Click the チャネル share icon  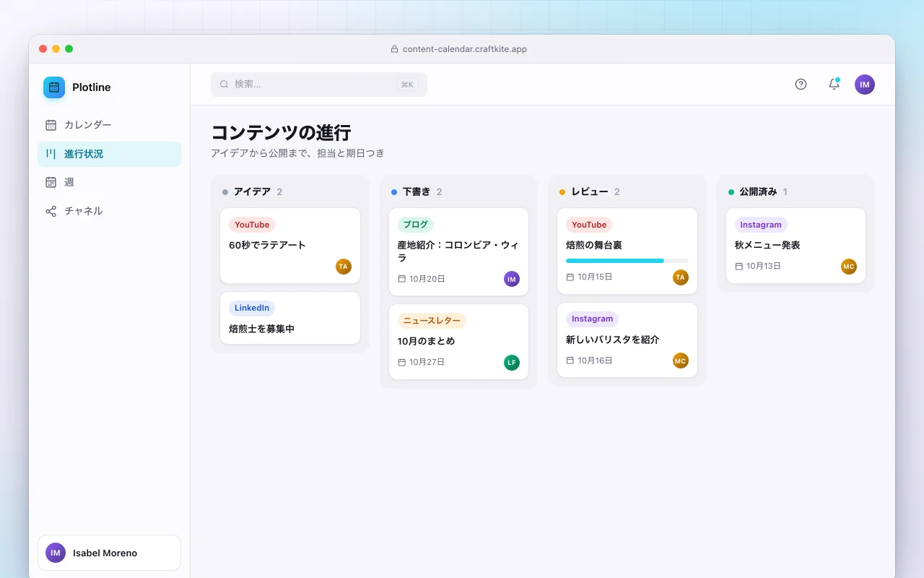[x=51, y=211]
